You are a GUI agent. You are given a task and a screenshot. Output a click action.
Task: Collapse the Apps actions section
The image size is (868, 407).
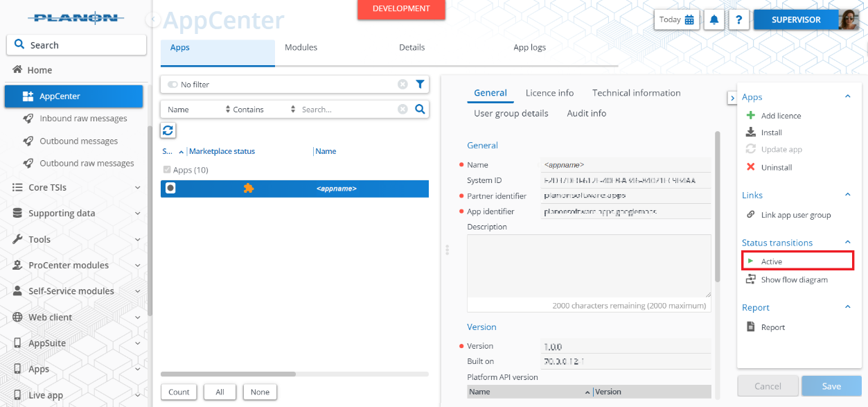(848, 97)
